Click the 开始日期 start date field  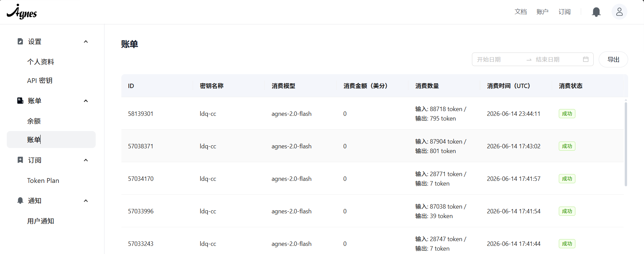click(499, 60)
